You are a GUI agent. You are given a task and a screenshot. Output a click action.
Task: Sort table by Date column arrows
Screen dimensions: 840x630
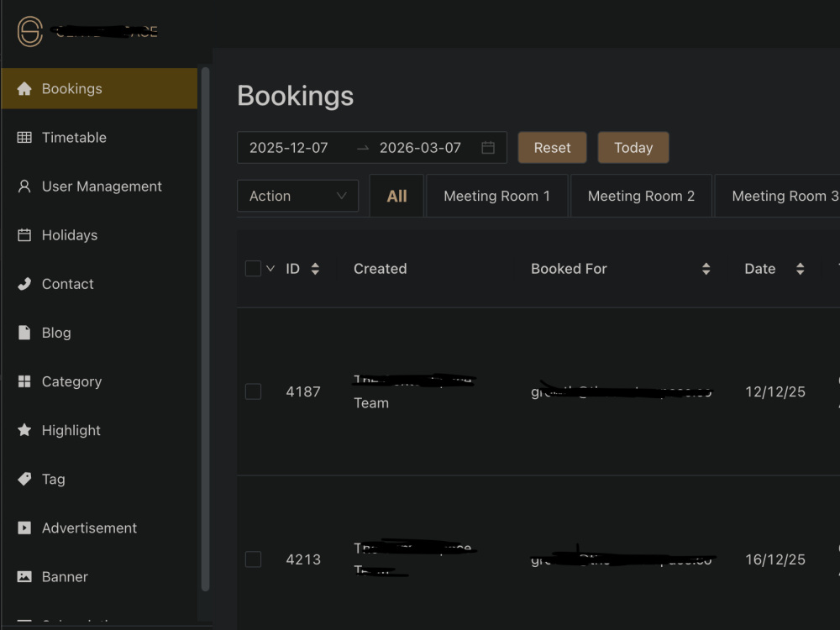[800, 269]
